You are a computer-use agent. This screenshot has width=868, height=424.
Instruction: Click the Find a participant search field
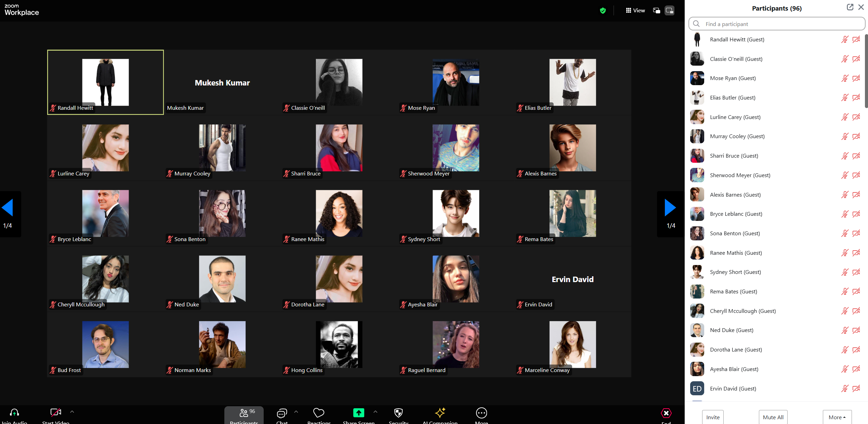point(777,24)
